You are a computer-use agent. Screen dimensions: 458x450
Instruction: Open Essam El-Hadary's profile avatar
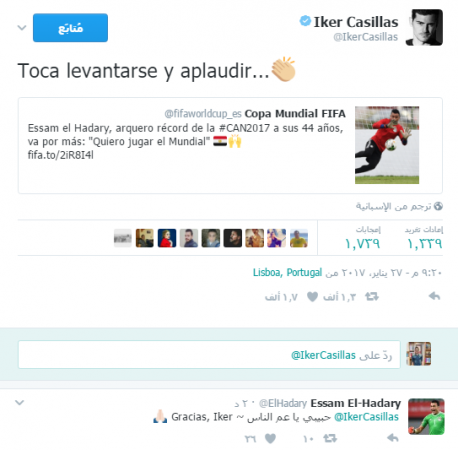[426, 416]
